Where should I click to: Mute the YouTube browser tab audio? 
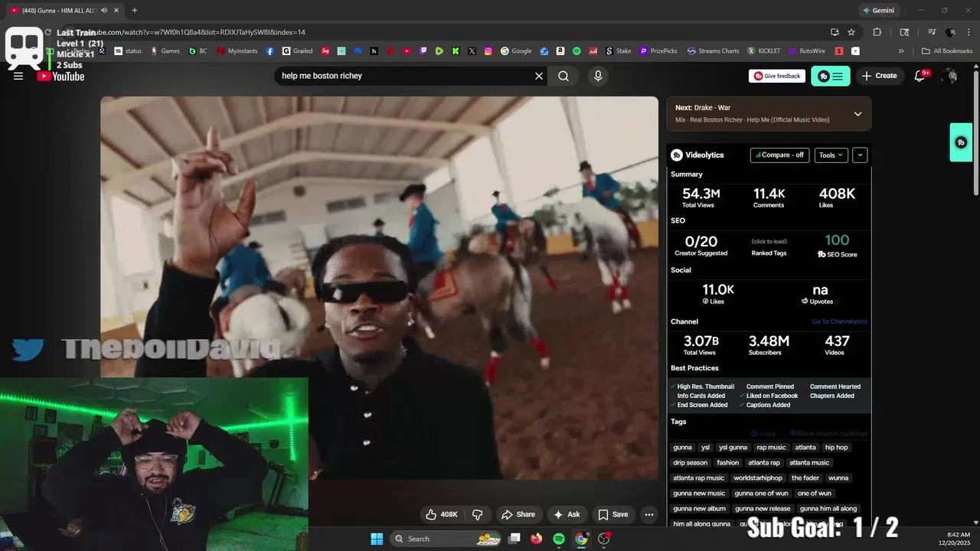[x=103, y=10]
